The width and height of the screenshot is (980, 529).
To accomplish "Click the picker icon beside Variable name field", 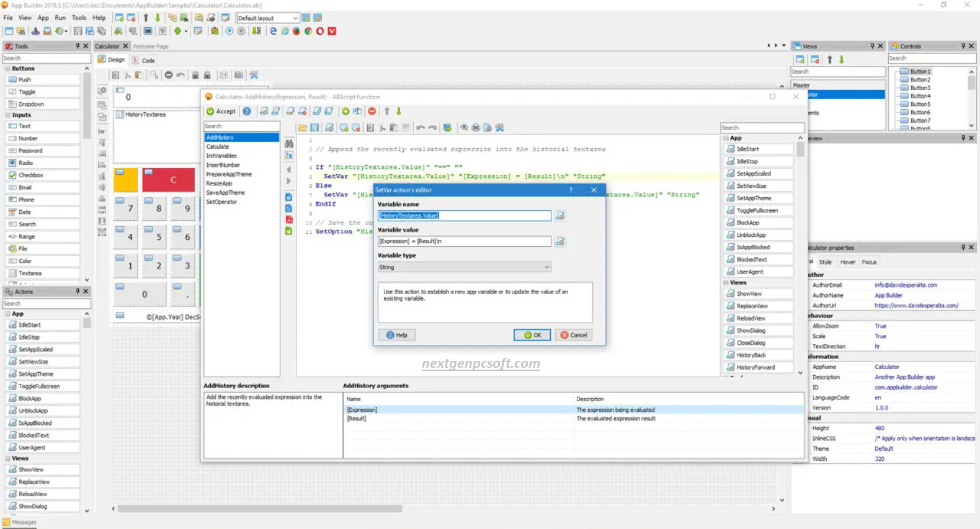I will coord(560,216).
